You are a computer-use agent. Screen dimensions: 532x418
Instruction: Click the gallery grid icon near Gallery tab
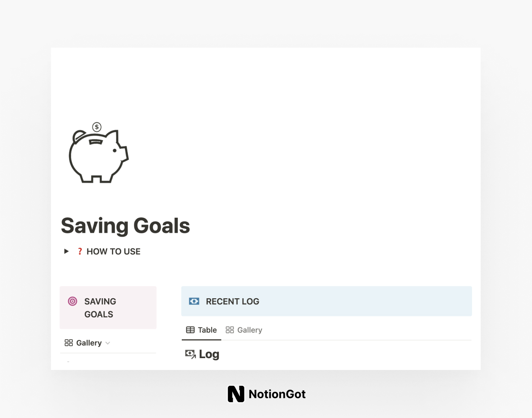[x=229, y=330]
